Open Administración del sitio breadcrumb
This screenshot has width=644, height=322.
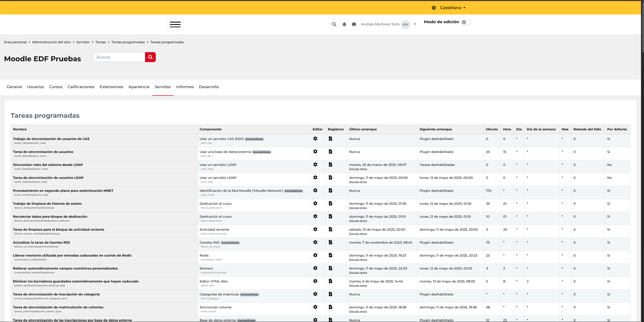coord(51,42)
